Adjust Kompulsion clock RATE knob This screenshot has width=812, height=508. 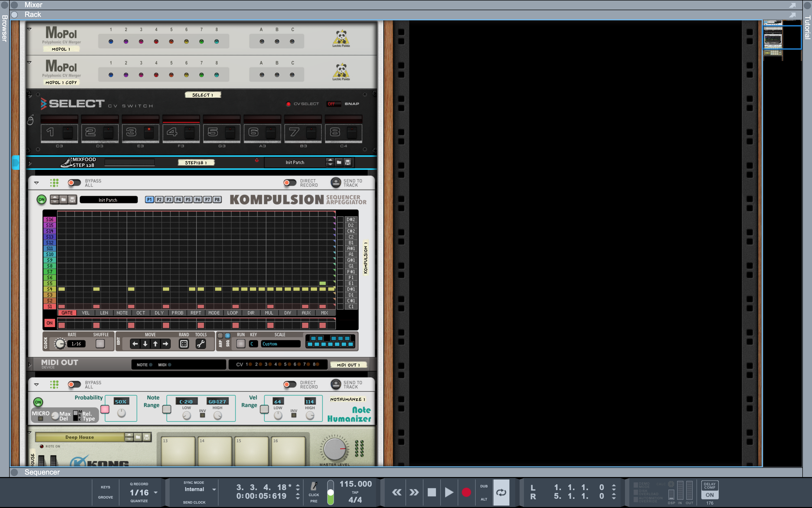click(x=60, y=344)
